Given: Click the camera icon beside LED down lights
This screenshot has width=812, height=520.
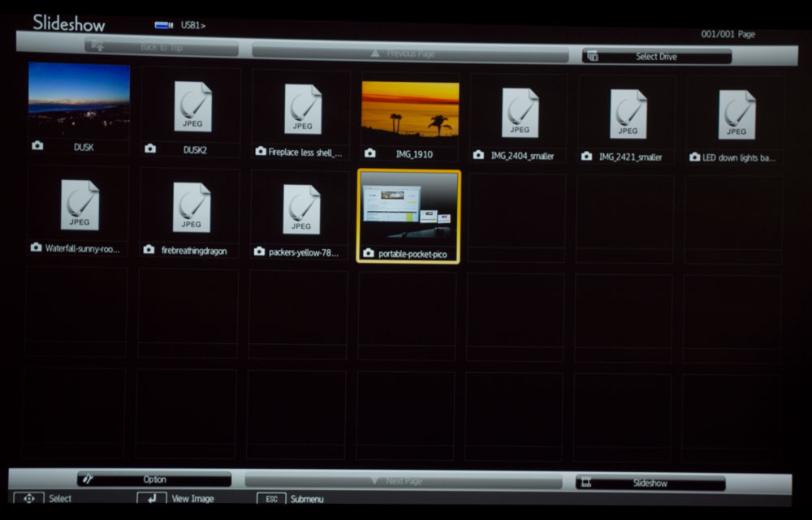Looking at the screenshot, I should tap(695, 157).
